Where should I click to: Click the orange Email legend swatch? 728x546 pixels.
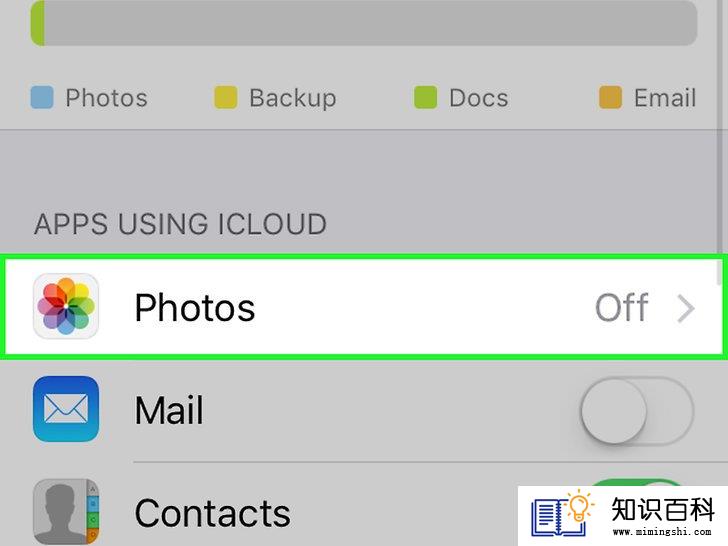pyautogui.click(x=610, y=97)
